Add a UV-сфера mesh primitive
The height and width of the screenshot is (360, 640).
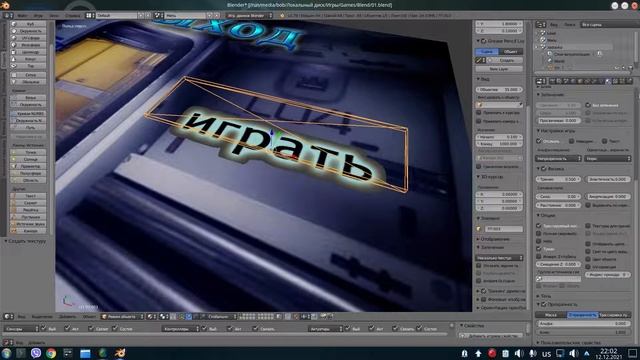[29, 38]
